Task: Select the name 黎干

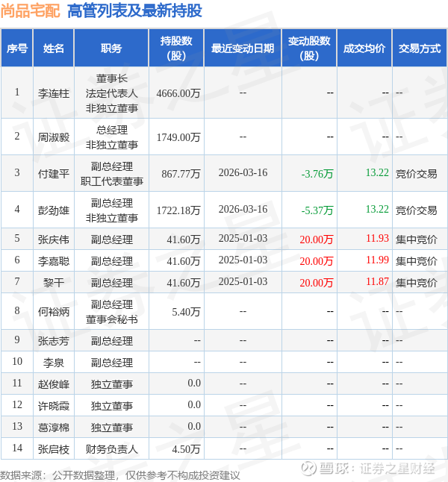Action: pos(54,283)
